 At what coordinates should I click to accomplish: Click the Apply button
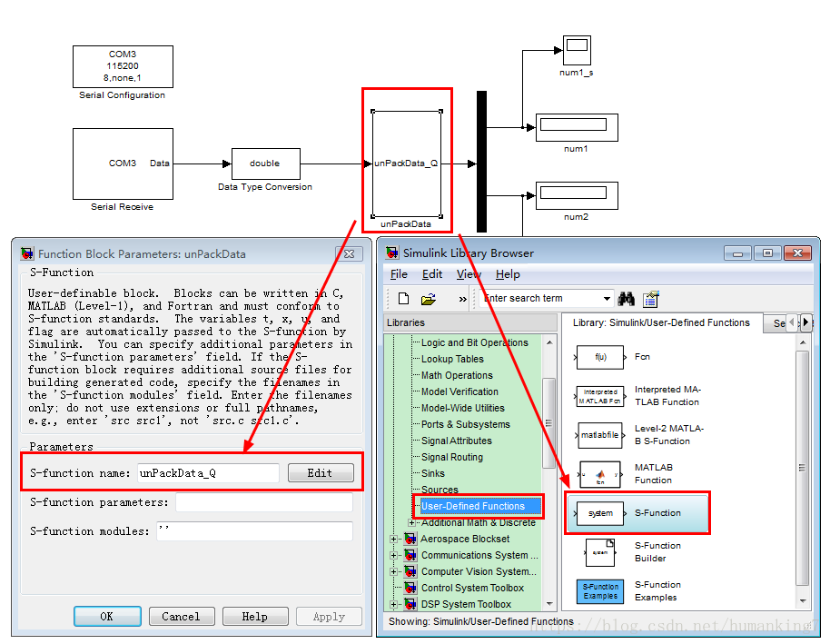click(x=330, y=617)
